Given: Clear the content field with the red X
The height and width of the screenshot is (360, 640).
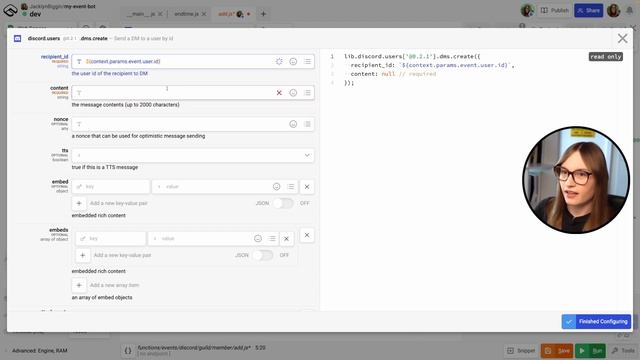Looking at the screenshot, I should pos(279,93).
